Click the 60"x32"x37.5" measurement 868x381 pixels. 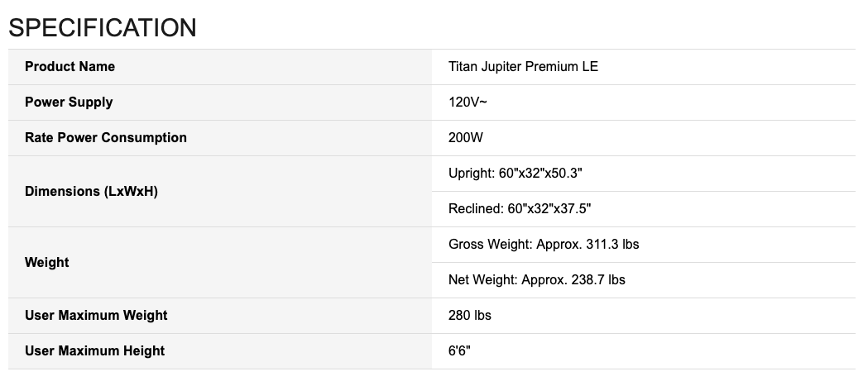pos(548,209)
